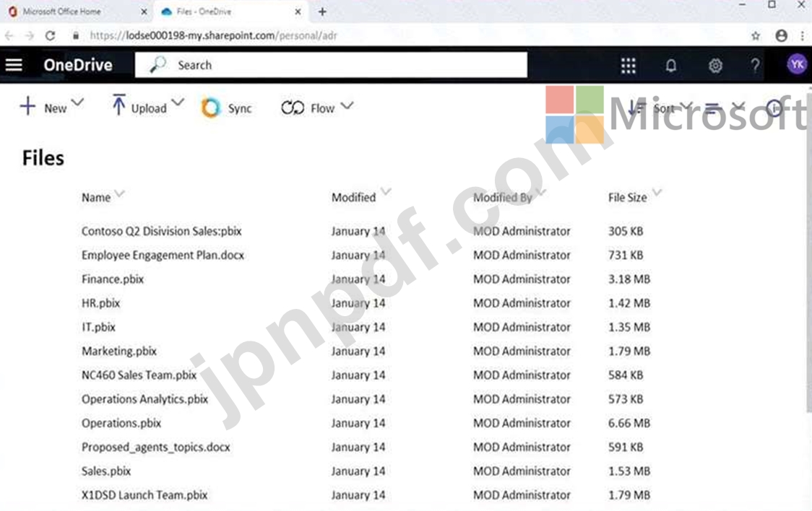Expand the Modified By column dropdown
The image size is (812, 511).
(542, 193)
